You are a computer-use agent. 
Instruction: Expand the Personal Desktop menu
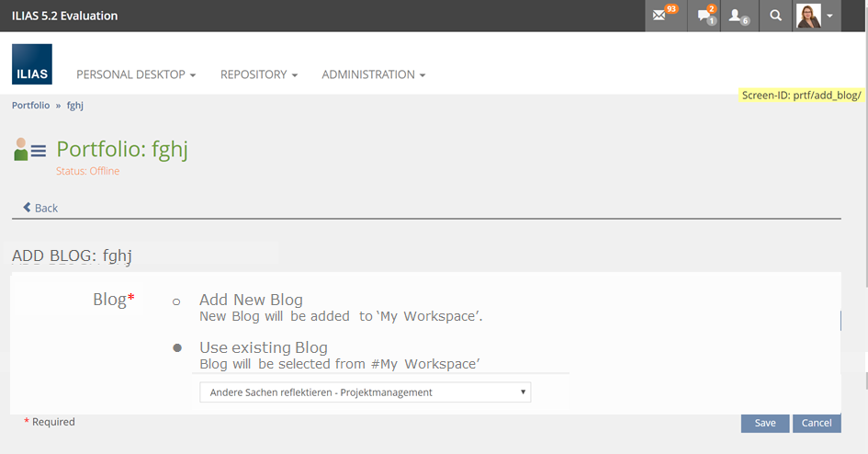(x=136, y=74)
